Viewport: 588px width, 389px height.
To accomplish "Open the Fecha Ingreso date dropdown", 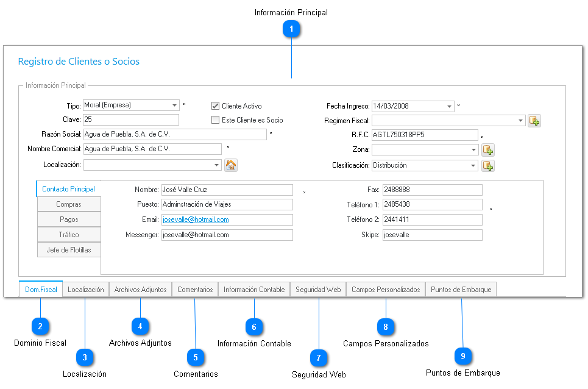I will (450, 106).
